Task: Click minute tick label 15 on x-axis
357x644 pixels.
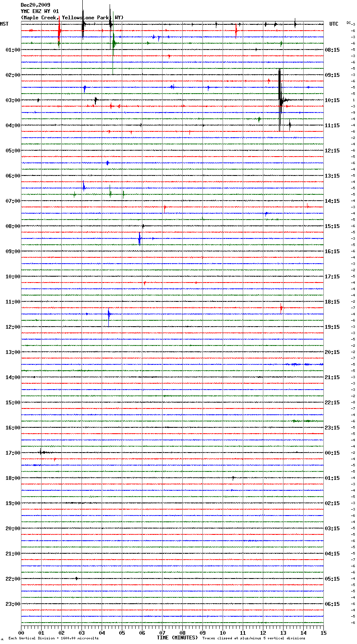Action: (x=323, y=633)
